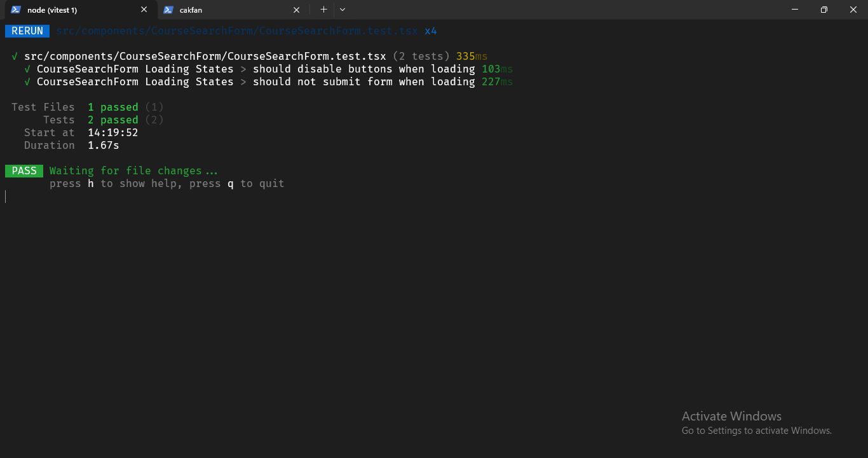Screen dimensions: 868x458
Task: Expand the first test result line
Action: click(x=254, y=69)
